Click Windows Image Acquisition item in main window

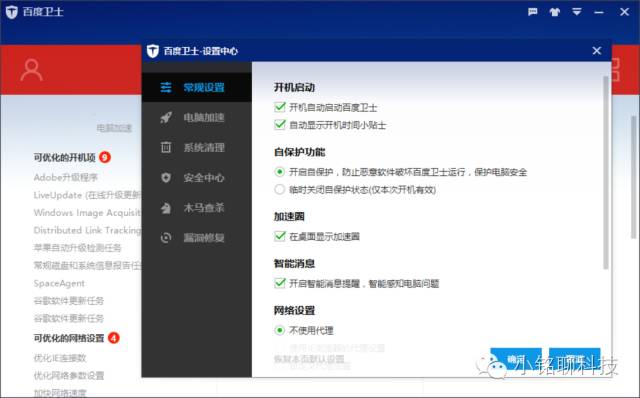[87, 213]
